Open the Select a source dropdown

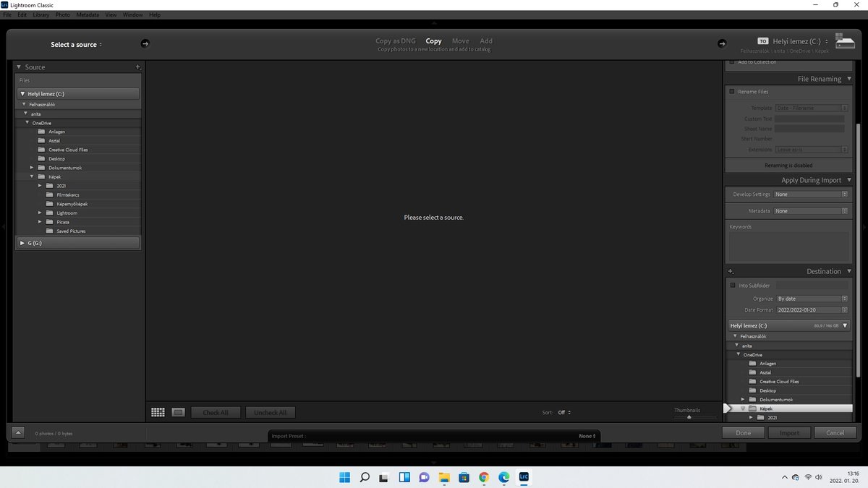pyautogui.click(x=77, y=45)
